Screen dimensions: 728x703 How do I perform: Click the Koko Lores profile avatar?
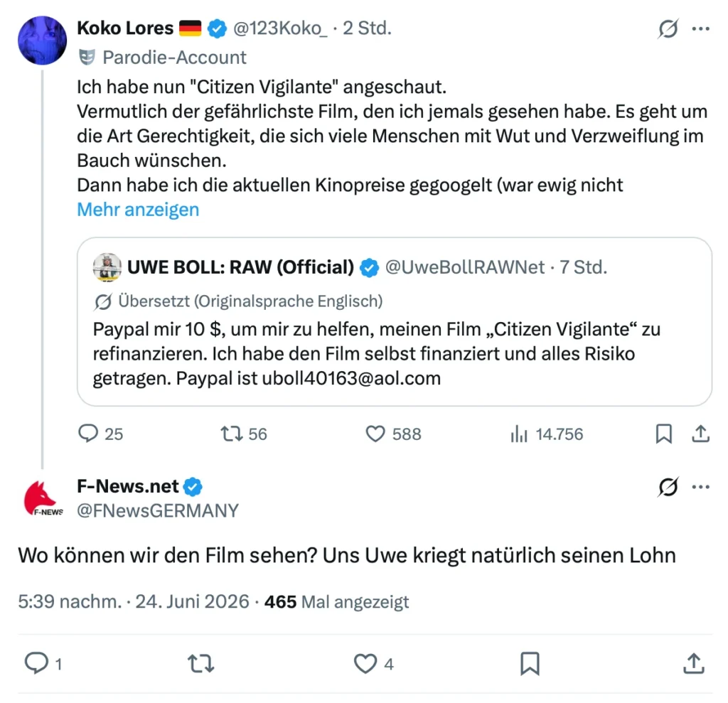[42, 41]
